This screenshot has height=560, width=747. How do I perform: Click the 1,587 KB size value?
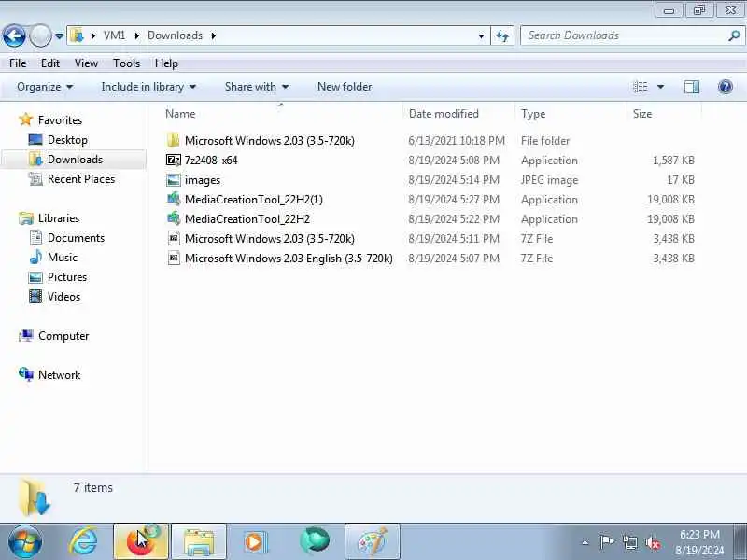tap(673, 161)
